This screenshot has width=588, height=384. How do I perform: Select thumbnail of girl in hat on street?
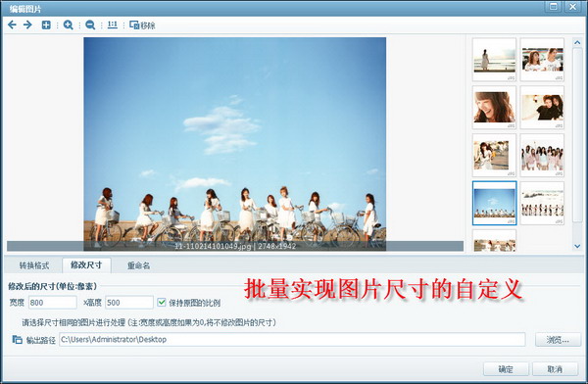pos(494,155)
